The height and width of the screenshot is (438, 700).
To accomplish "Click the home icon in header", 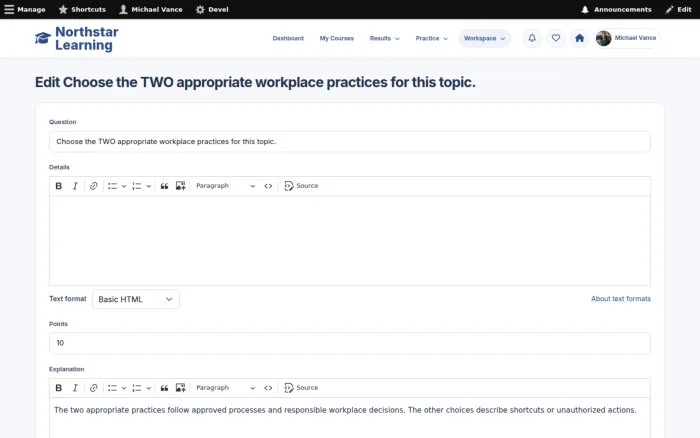I will (x=579, y=38).
